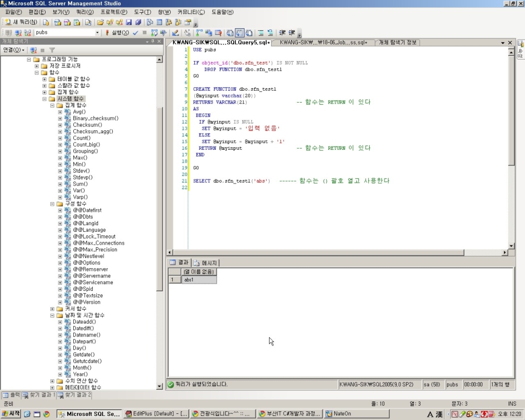Switch to EditPlus in the taskbar

tap(156, 414)
